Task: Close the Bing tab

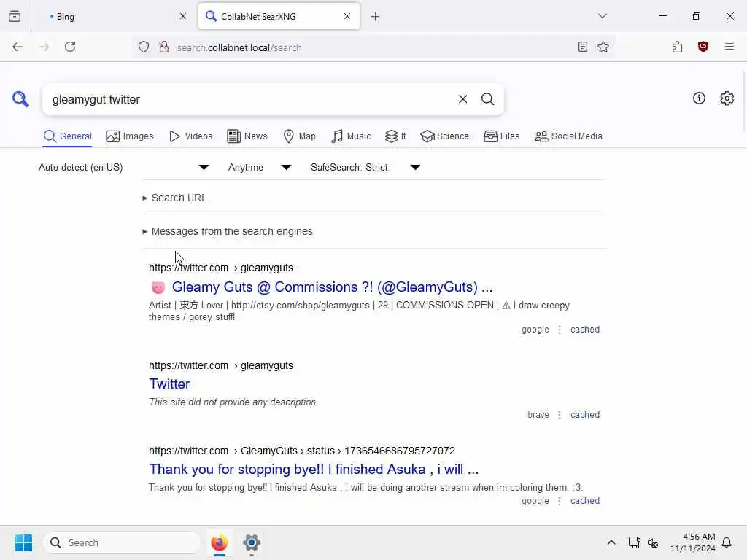Action: pyautogui.click(x=183, y=16)
